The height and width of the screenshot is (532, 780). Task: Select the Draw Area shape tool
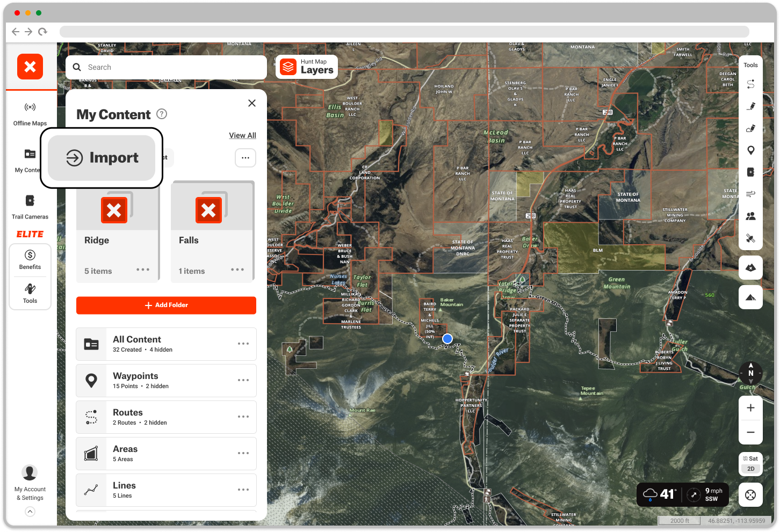click(x=750, y=128)
